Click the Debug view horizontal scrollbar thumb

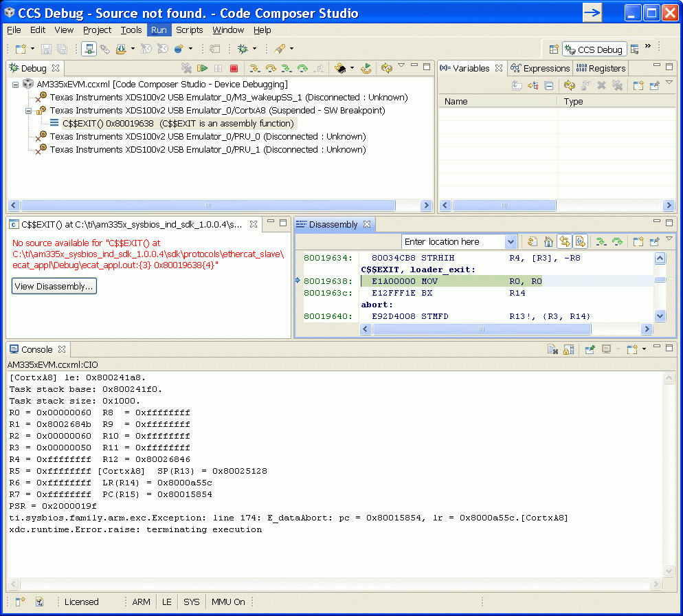click(208, 206)
